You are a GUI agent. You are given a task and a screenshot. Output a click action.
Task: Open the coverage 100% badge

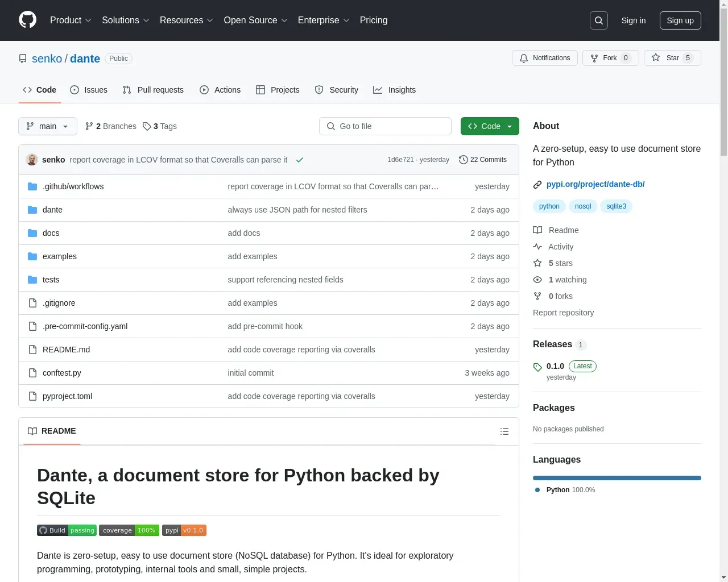click(x=129, y=530)
